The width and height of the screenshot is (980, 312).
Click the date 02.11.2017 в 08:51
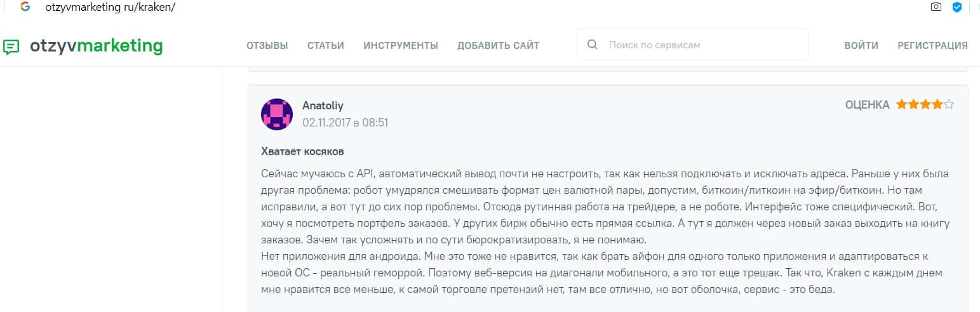coord(345,123)
